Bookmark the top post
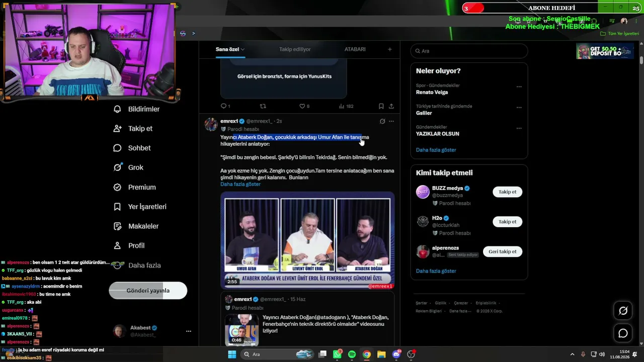644x362 pixels. (x=381, y=106)
